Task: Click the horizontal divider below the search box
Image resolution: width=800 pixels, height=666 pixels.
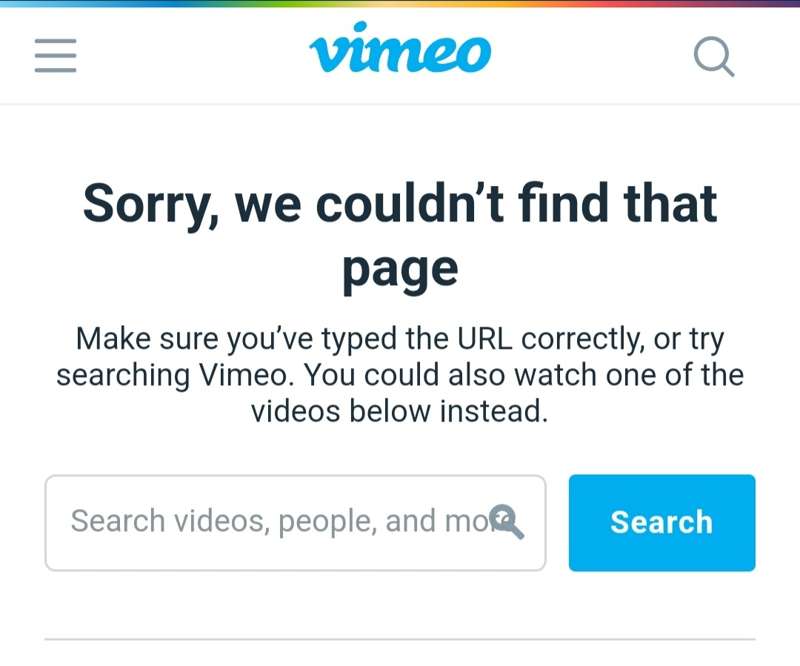Action: click(x=400, y=638)
